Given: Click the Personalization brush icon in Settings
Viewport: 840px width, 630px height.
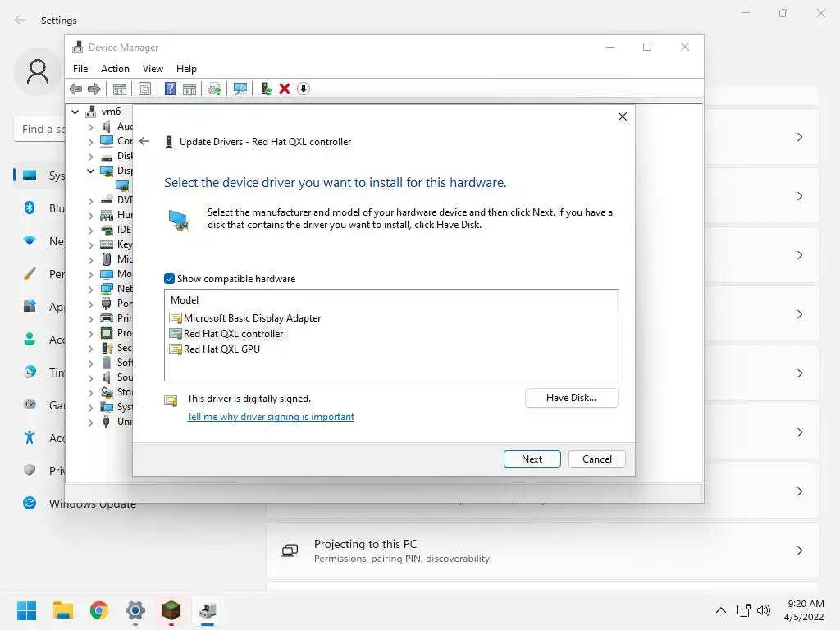Looking at the screenshot, I should click(30, 274).
